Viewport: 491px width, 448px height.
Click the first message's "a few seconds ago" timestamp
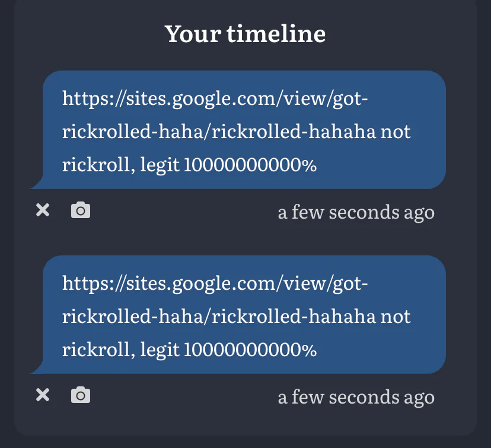pos(356,212)
